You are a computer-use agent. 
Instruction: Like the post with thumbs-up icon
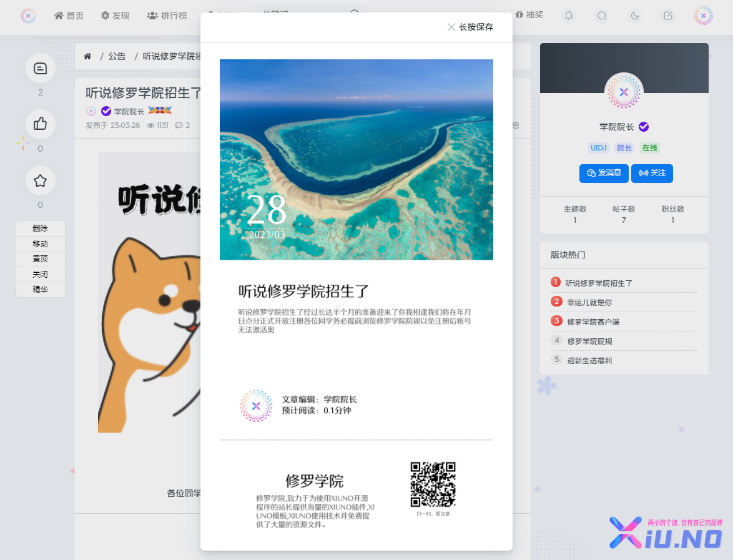pos(40,124)
